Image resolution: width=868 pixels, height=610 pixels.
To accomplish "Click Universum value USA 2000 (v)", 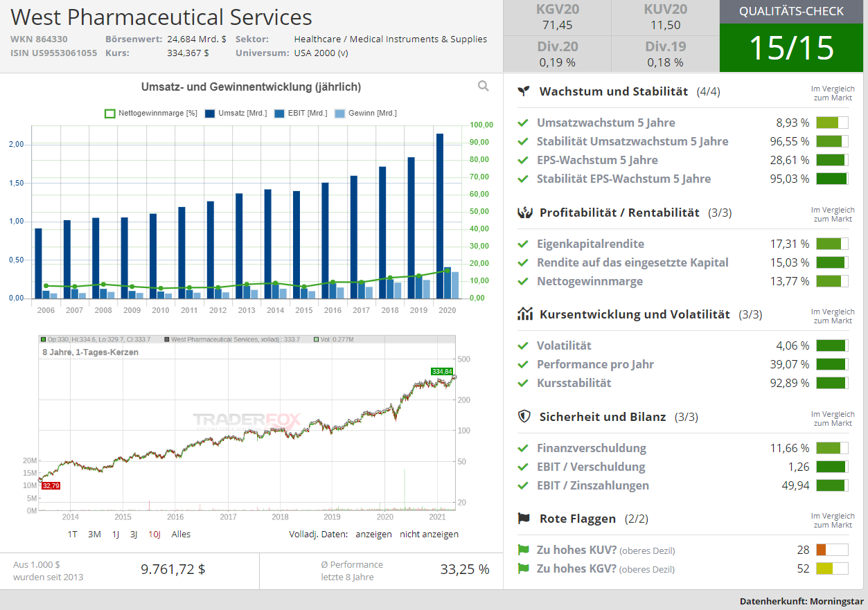I will [x=321, y=53].
